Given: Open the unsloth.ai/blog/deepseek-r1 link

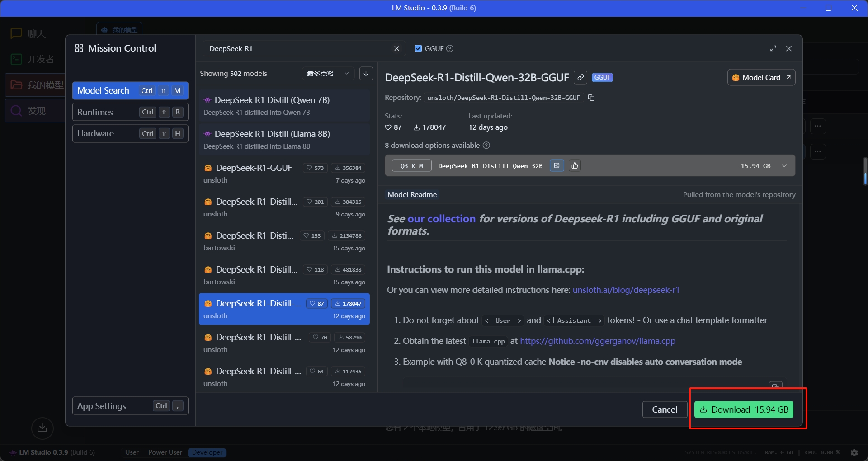Looking at the screenshot, I should (x=626, y=290).
